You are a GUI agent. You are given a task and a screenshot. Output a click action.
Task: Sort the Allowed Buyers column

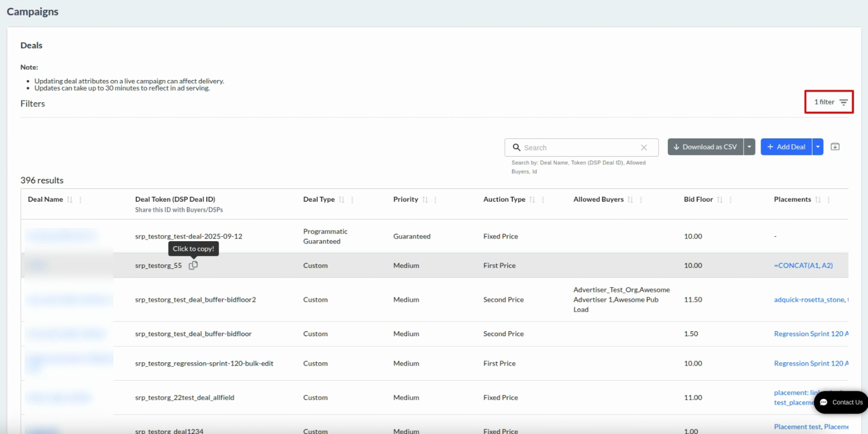tap(630, 200)
